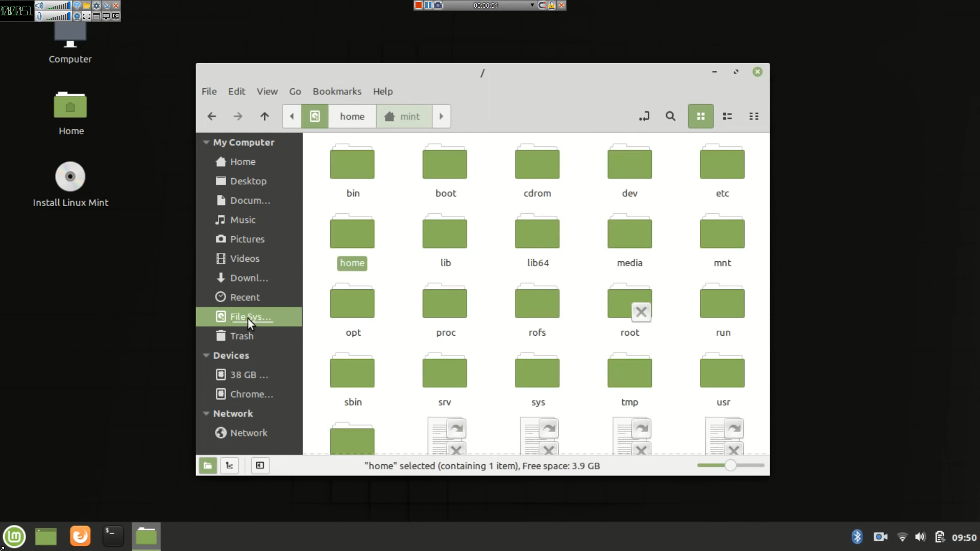The width and height of the screenshot is (980, 551).
Task: Launch Terminal from the taskbar
Action: tap(113, 536)
